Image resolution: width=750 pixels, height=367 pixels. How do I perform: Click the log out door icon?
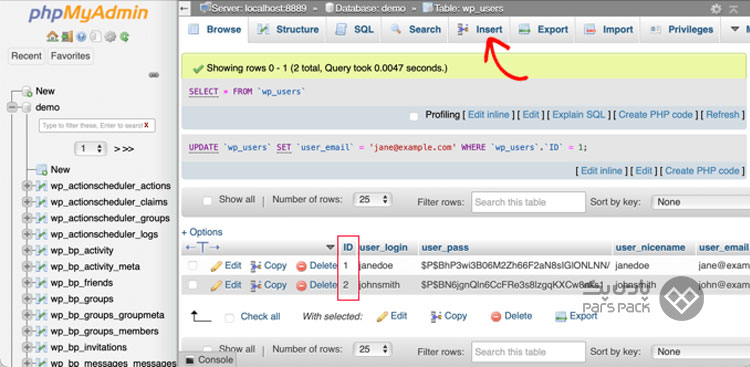[67, 36]
